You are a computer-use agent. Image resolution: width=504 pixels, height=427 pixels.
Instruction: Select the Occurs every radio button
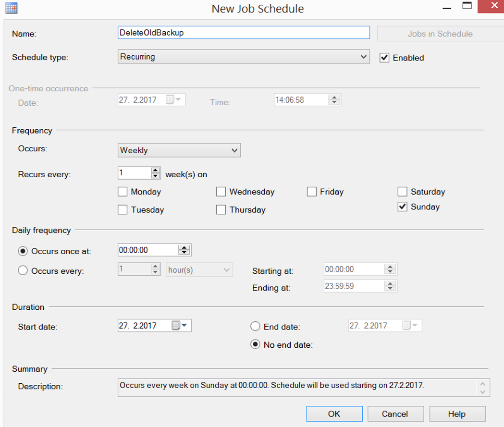click(23, 270)
